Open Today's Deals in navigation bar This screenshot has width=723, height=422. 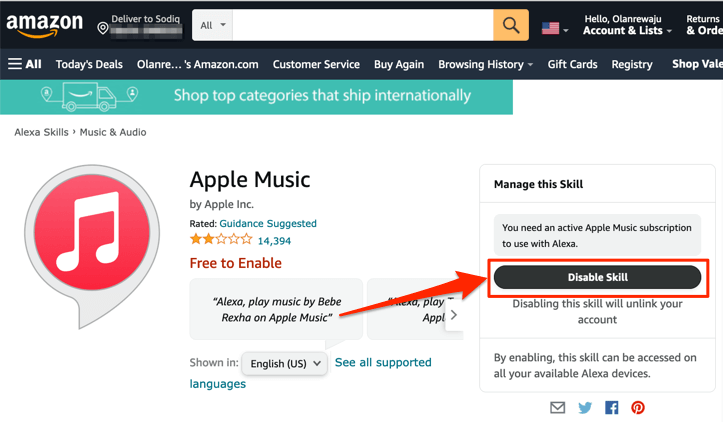[x=89, y=64]
